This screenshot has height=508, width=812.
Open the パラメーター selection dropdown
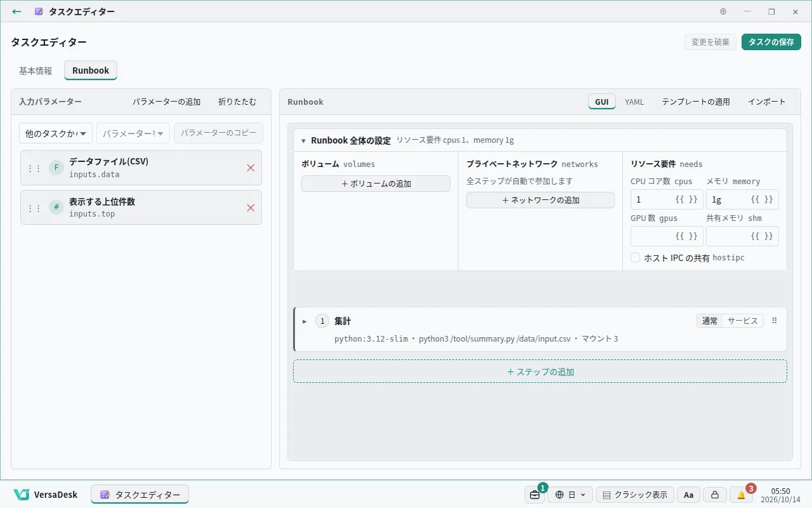[x=133, y=133]
